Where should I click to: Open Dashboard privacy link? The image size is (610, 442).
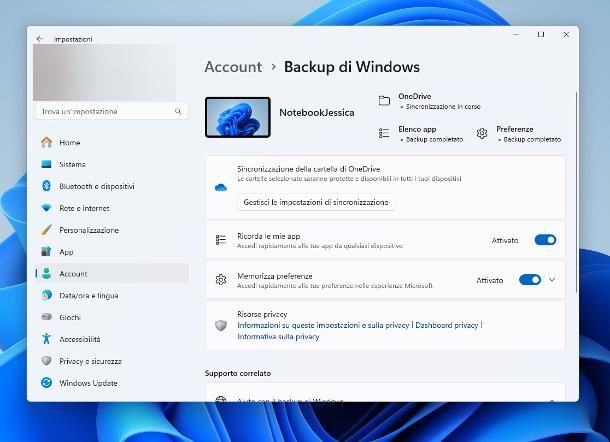click(x=446, y=325)
